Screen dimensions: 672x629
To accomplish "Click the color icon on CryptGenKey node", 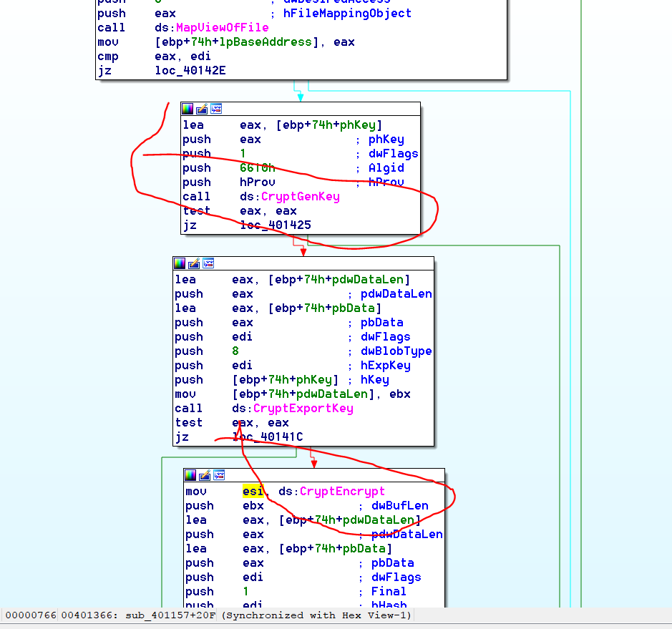I will pyautogui.click(x=188, y=109).
